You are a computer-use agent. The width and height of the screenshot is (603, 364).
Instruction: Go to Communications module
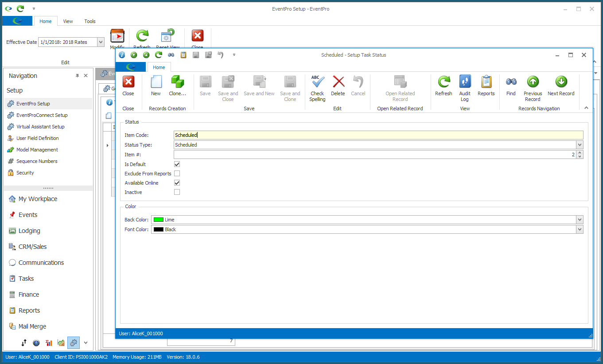click(49, 263)
